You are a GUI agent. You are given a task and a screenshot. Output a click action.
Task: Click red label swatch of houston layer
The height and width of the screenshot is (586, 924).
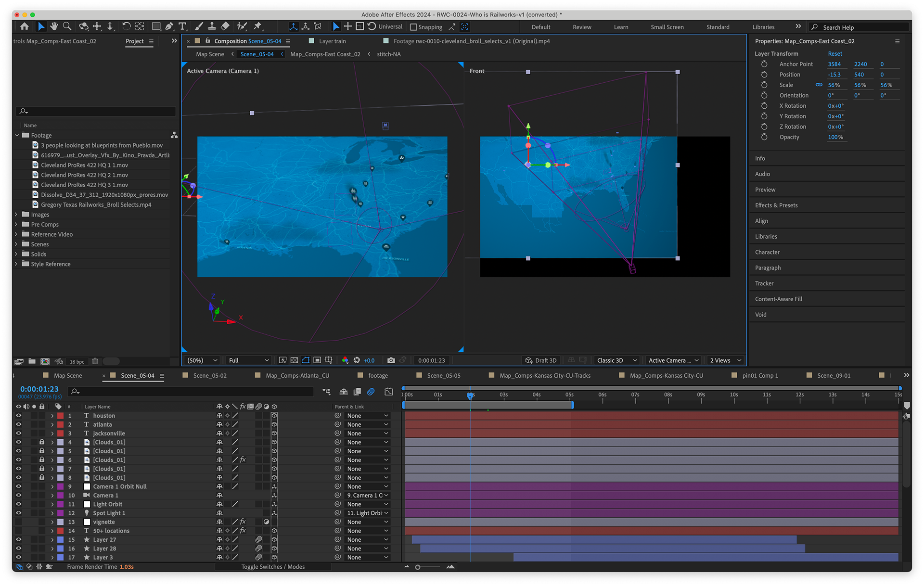coord(61,416)
